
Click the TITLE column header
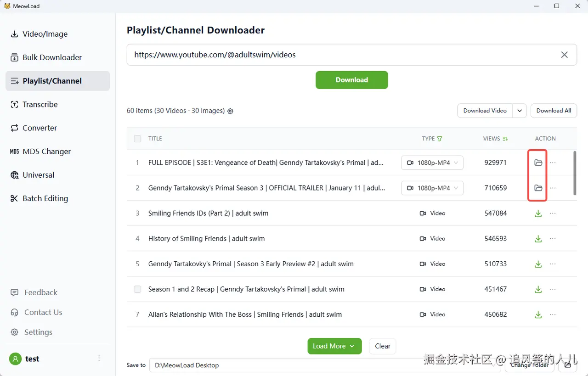pyautogui.click(x=155, y=139)
